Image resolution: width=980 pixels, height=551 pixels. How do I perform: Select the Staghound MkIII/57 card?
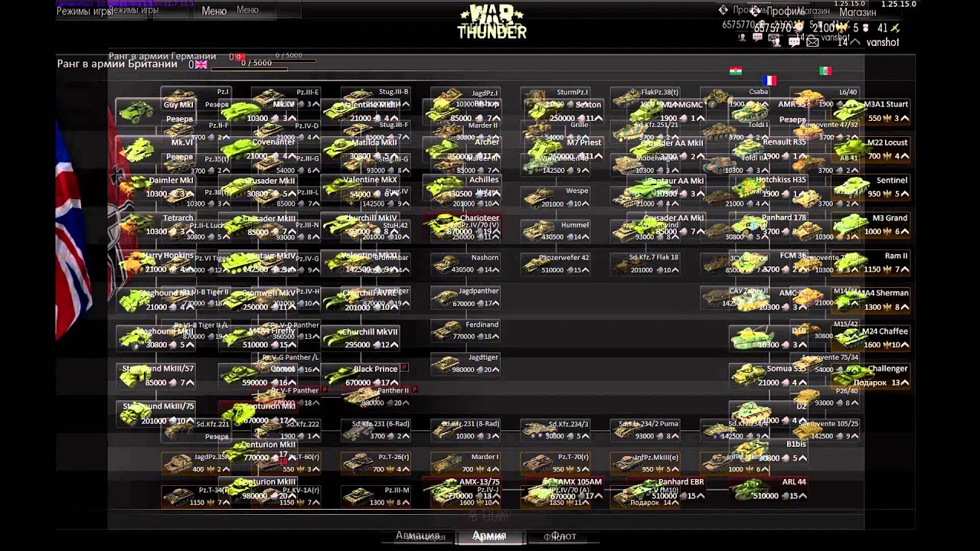pyautogui.click(x=155, y=376)
